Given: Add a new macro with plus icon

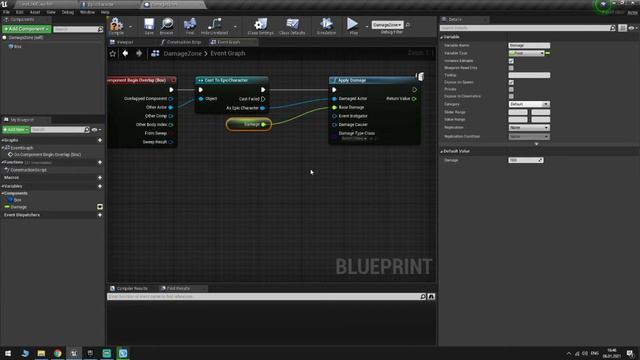Looking at the screenshot, I should [x=100, y=178].
